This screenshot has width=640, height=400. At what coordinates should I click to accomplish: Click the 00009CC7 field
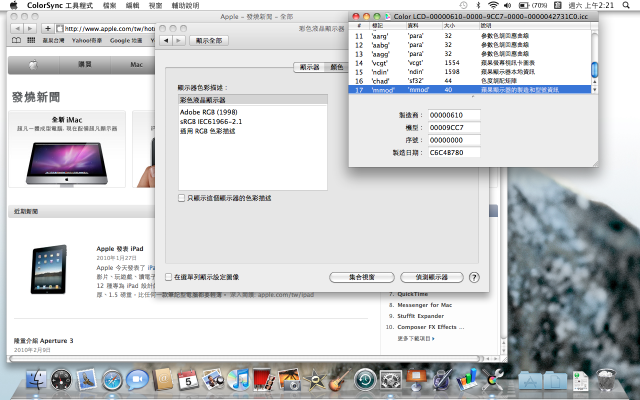point(454,127)
